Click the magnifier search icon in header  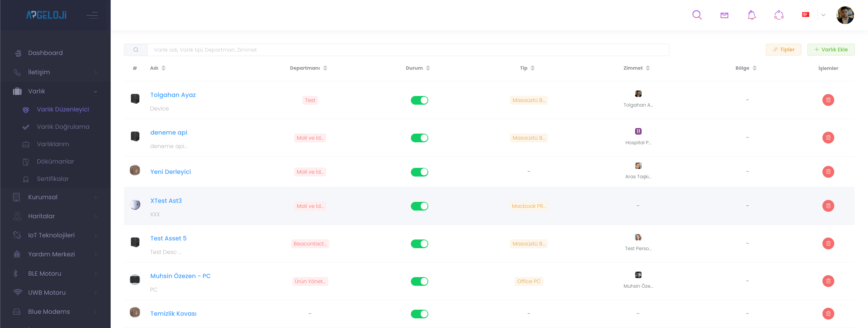click(x=697, y=15)
